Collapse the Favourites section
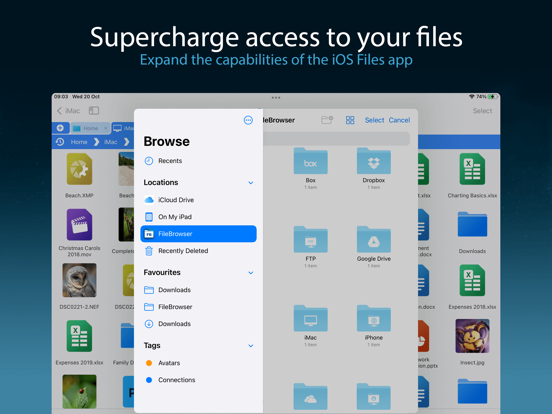This screenshot has width=552, height=414. 251,273
